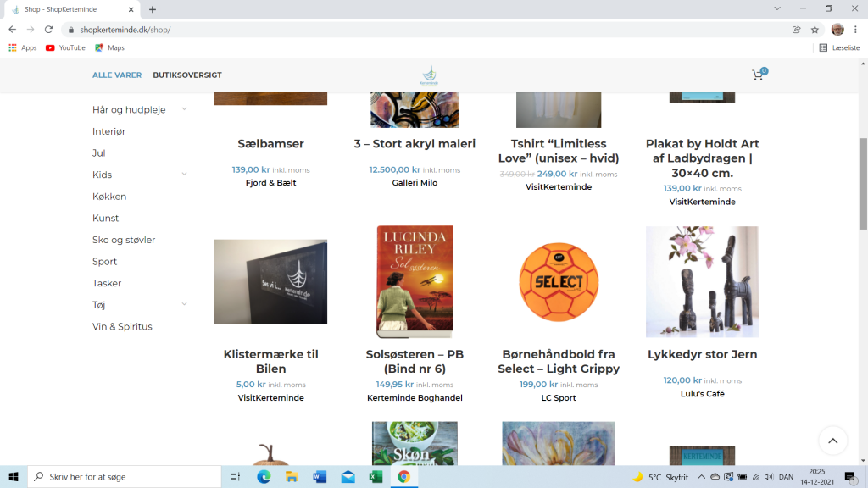Visit Galleri Milo shop link
Image resolution: width=868 pixels, height=488 pixels.
(x=415, y=183)
